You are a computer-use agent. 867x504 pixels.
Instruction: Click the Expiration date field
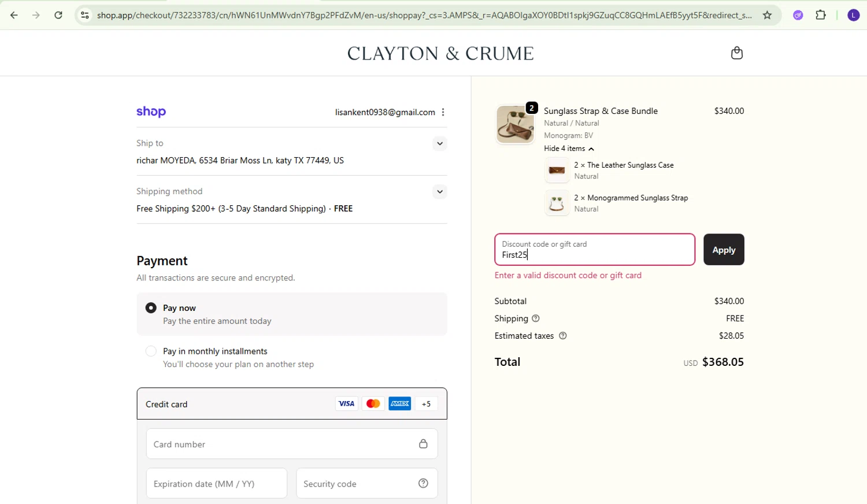click(x=217, y=483)
